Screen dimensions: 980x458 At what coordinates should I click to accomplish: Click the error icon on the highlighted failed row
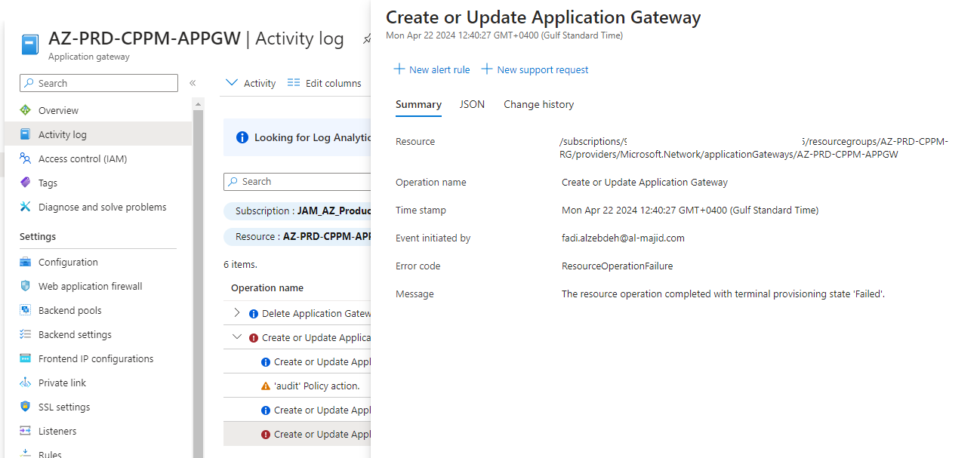point(266,434)
